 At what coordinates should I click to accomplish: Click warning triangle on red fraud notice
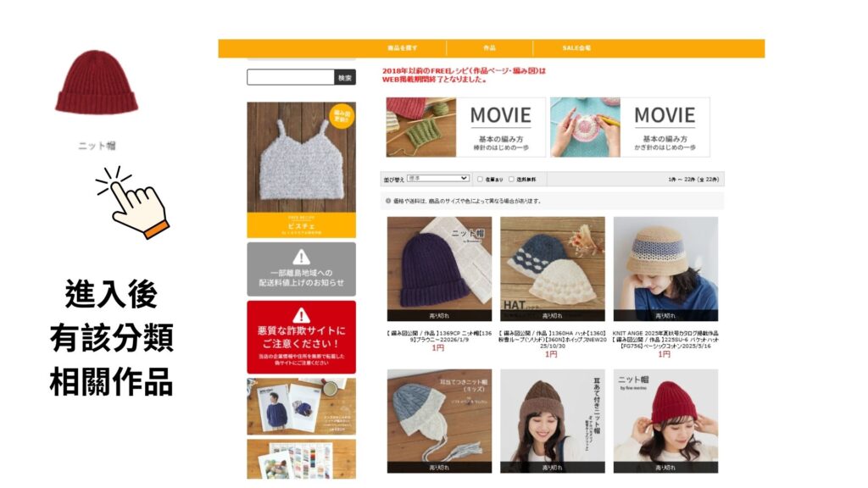coord(301,315)
